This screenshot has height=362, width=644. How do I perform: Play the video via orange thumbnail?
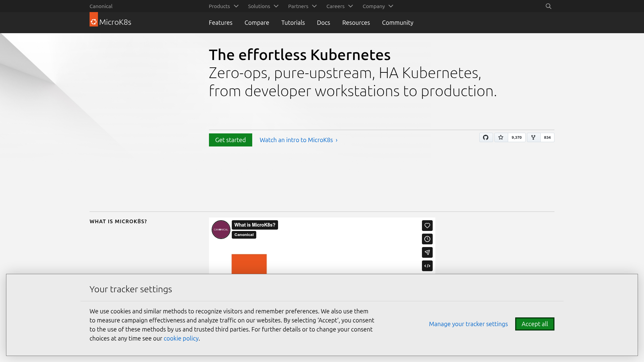tap(249, 264)
